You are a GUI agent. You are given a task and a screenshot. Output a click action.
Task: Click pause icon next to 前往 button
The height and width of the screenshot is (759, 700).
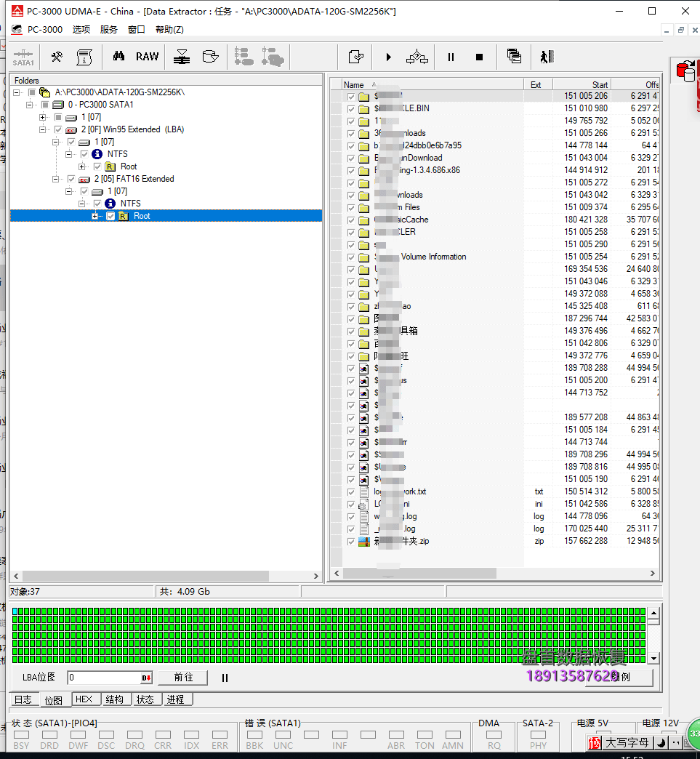click(x=225, y=678)
